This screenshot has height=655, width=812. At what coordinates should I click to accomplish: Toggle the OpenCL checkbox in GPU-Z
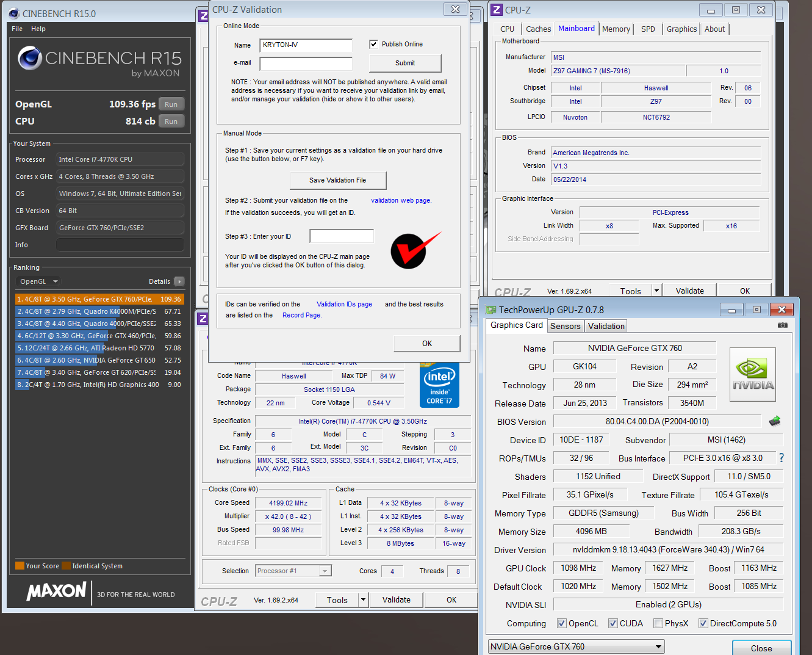pyautogui.click(x=562, y=623)
